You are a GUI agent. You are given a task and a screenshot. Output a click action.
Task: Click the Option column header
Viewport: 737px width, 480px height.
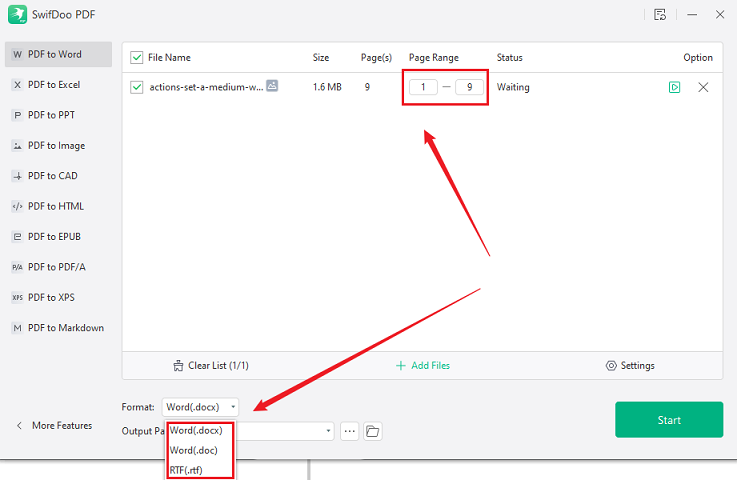point(698,57)
